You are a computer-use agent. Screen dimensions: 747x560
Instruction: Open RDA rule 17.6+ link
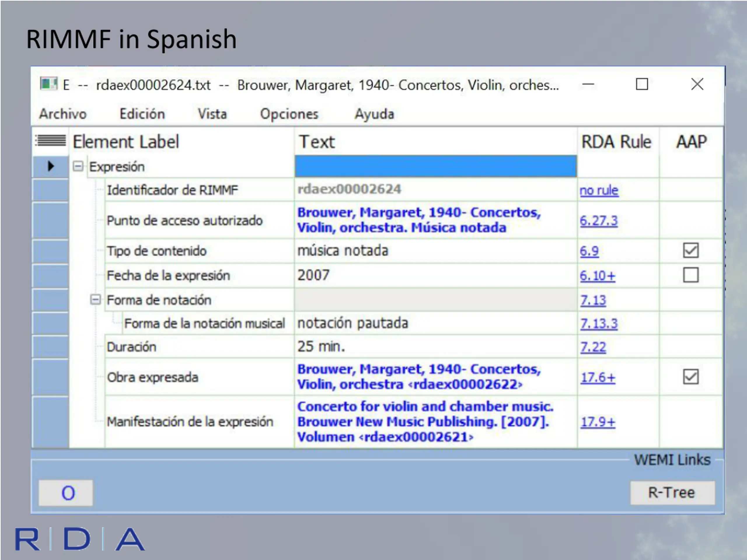pyautogui.click(x=598, y=377)
